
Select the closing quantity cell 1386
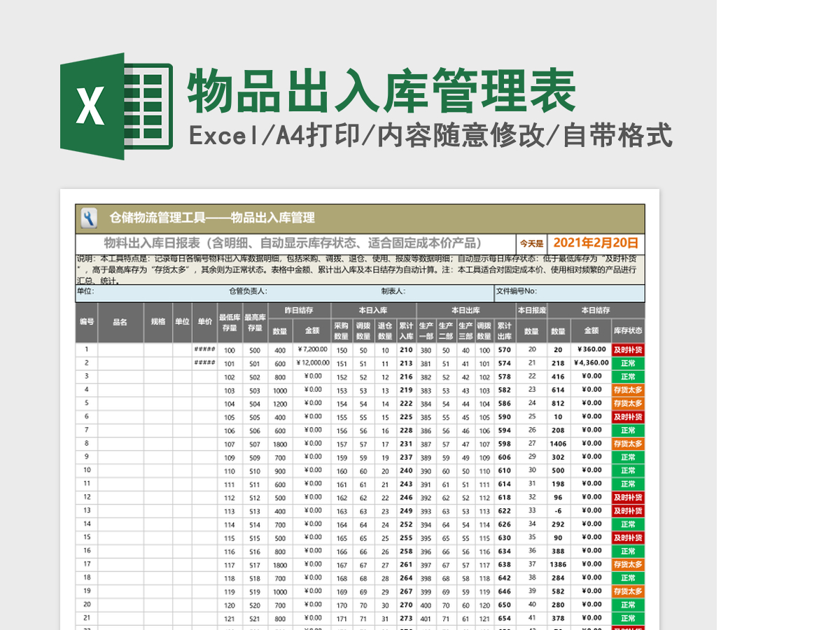point(558,564)
